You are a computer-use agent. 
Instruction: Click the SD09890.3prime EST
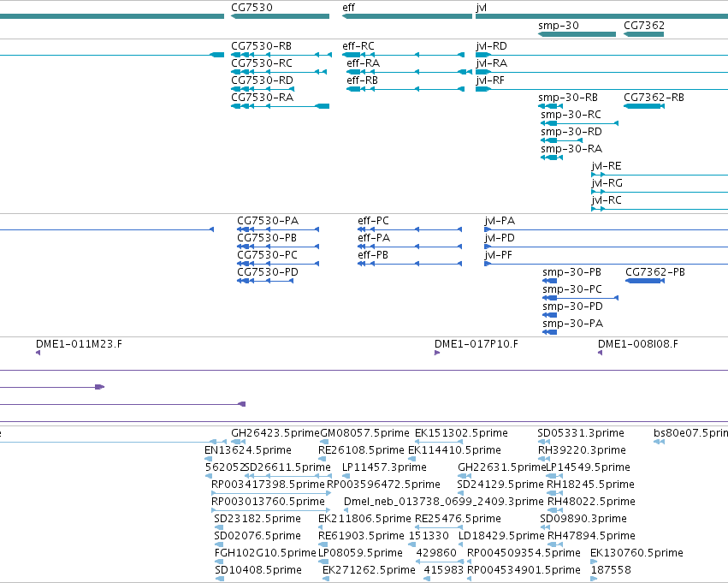545,527
